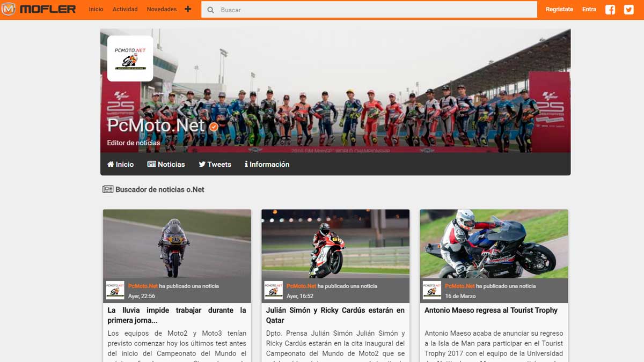The image size is (644, 362).
Task: Click the MotoGP riders cover photo
Action: click(335, 91)
